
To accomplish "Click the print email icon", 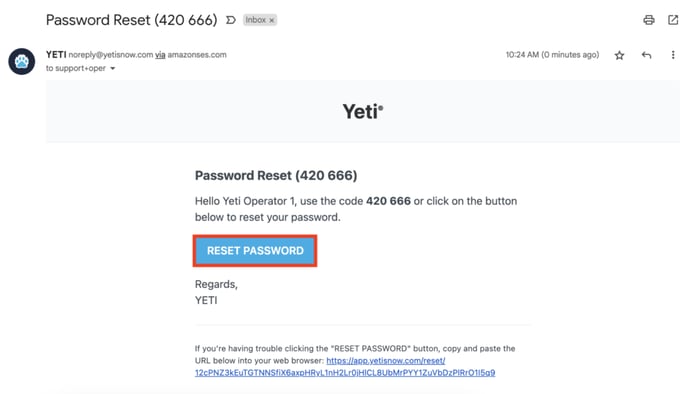I will coord(649,20).
